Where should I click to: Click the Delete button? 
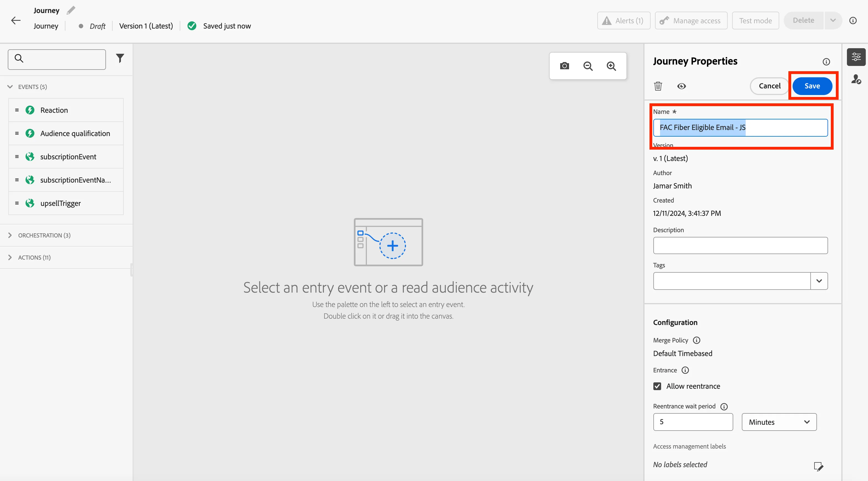coord(803,21)
